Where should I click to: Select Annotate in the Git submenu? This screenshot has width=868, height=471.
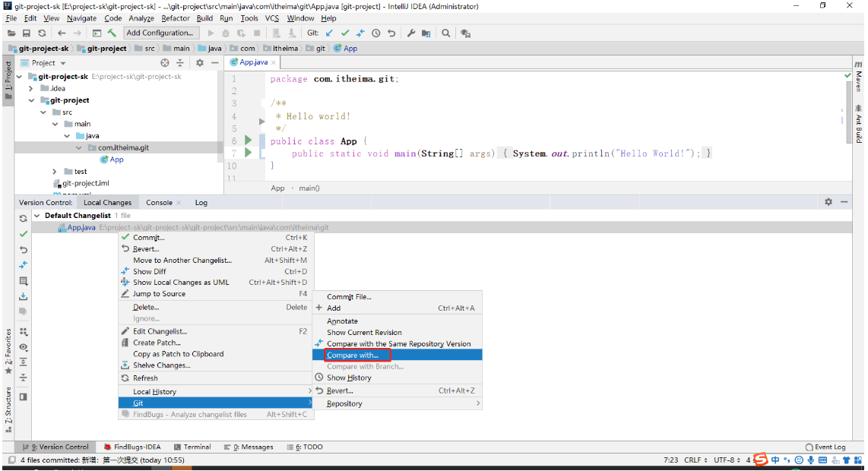[397, 321]
